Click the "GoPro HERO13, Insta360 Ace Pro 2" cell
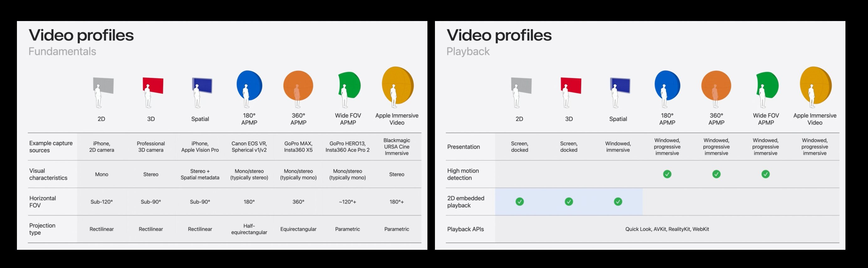This screenshot has width=868, height=268. (348, 147)
